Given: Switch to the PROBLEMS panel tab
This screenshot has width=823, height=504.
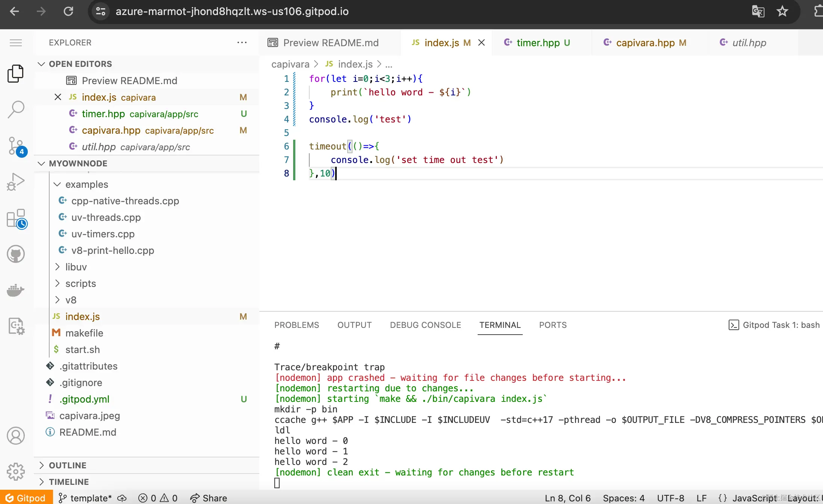Looking at the screenshot, I should coord(297,325).
